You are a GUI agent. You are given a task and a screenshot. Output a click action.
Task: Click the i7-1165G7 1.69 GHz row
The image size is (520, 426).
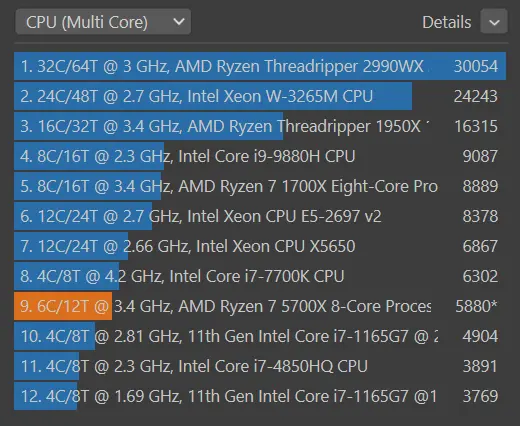click(x=260, y=396)
